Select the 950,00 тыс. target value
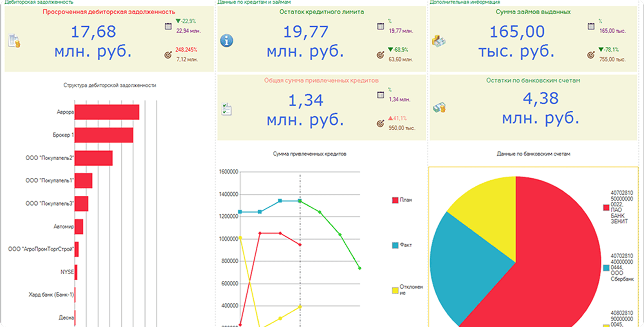 tap(402, 128)
